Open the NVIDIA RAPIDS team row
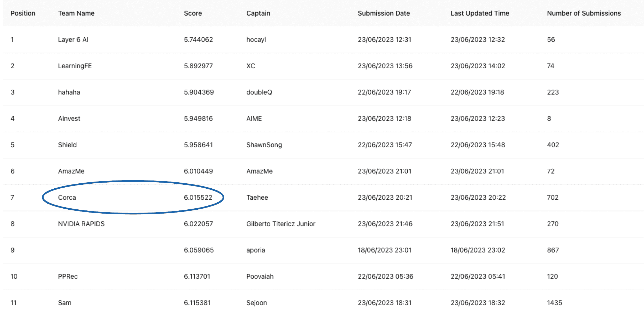 81,224
